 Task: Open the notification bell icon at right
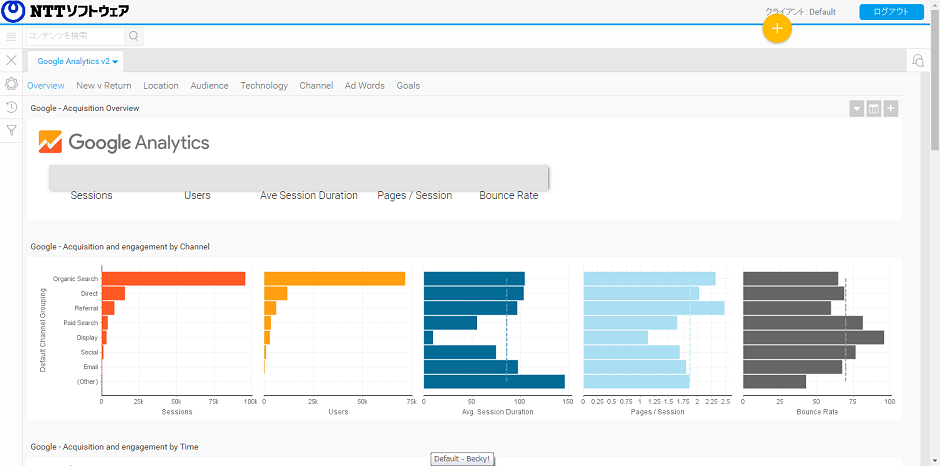[x=917, y=61]
